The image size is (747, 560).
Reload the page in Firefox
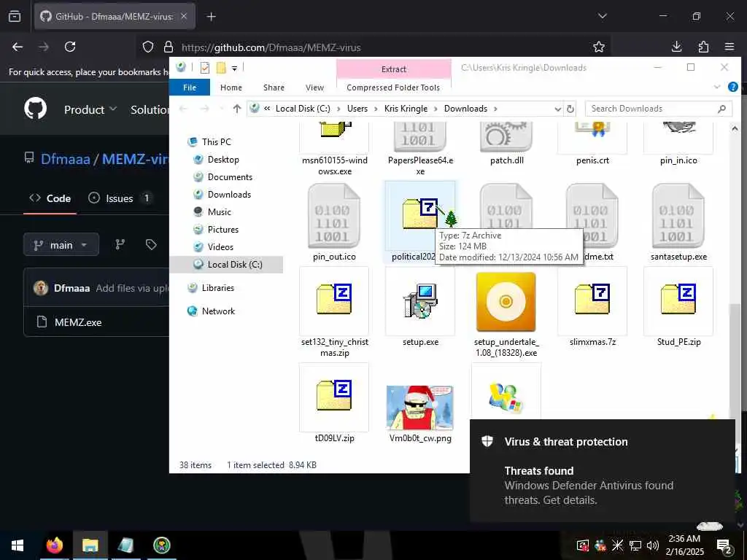(x=70, y=47)
